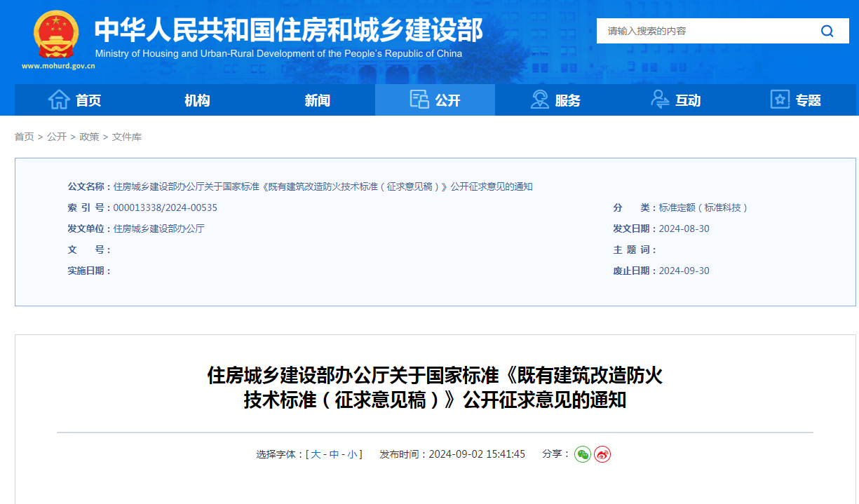Click the document icon beside 公开

(419, 100)
